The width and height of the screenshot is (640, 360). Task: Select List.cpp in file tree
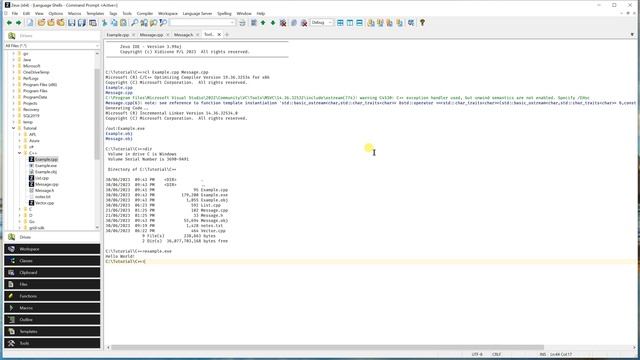[x=42, y=178]
